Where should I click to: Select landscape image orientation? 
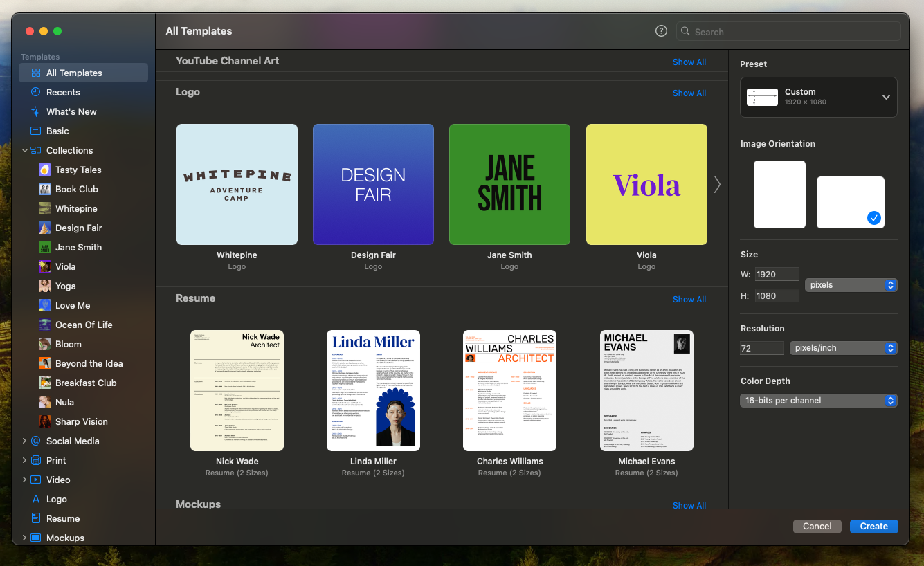850,202
